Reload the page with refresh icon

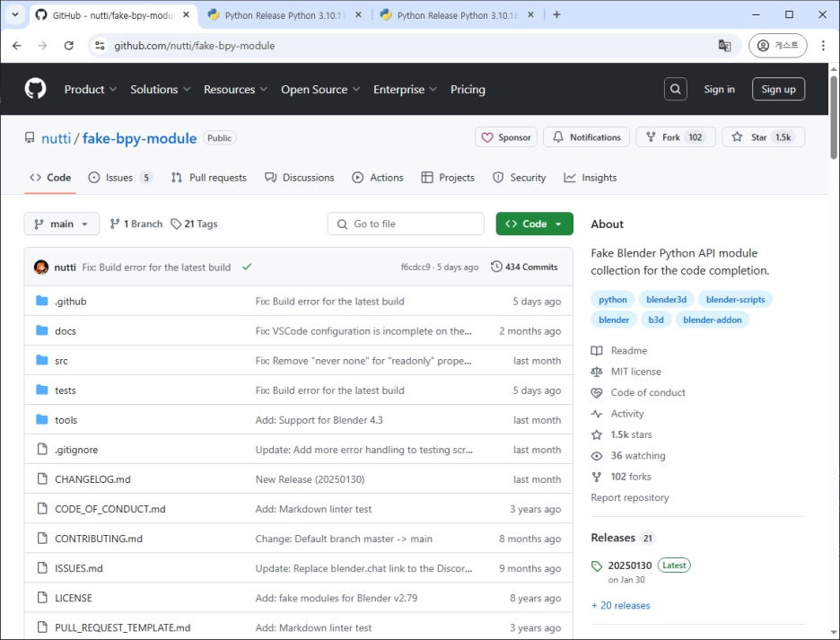68,46
